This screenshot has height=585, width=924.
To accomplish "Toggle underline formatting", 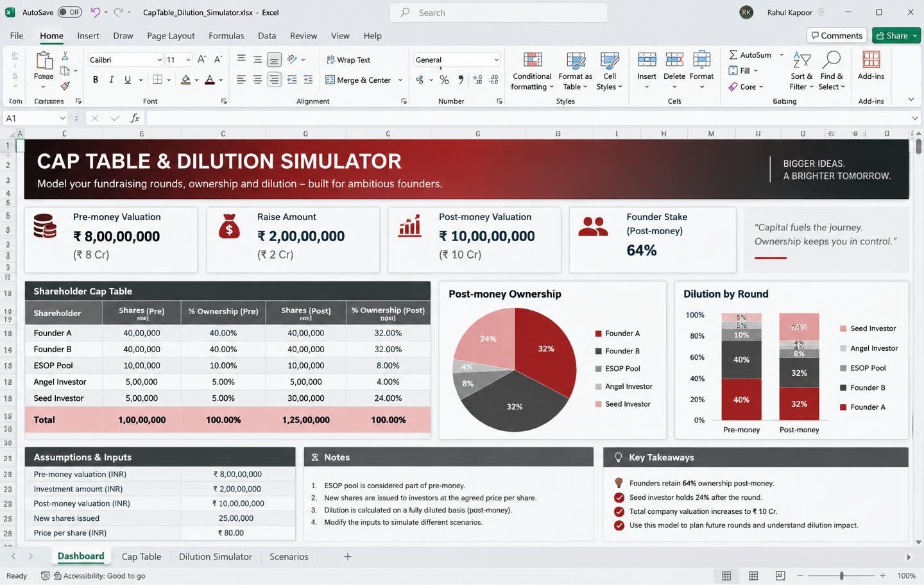I will point(127,80).
